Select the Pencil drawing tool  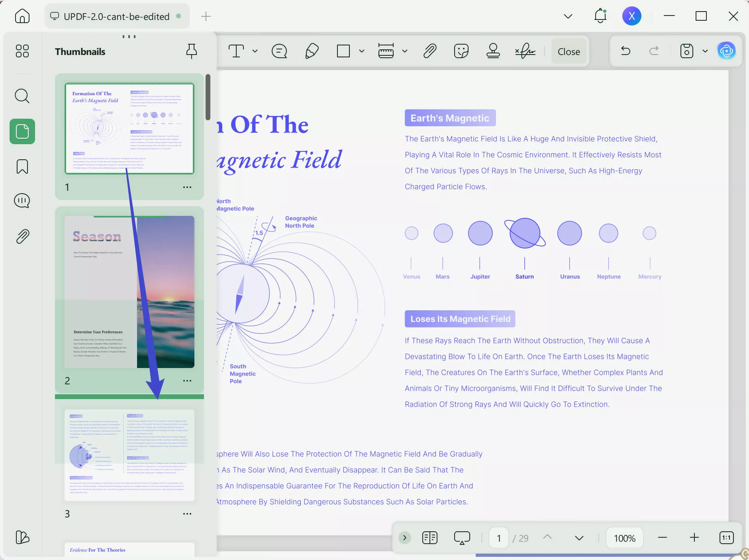coord(312,51)
